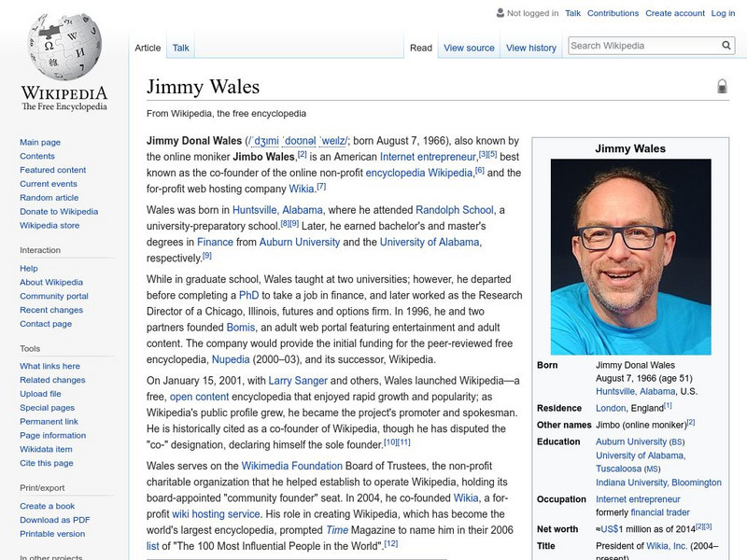Open Page information link

(x=53, y=435)
